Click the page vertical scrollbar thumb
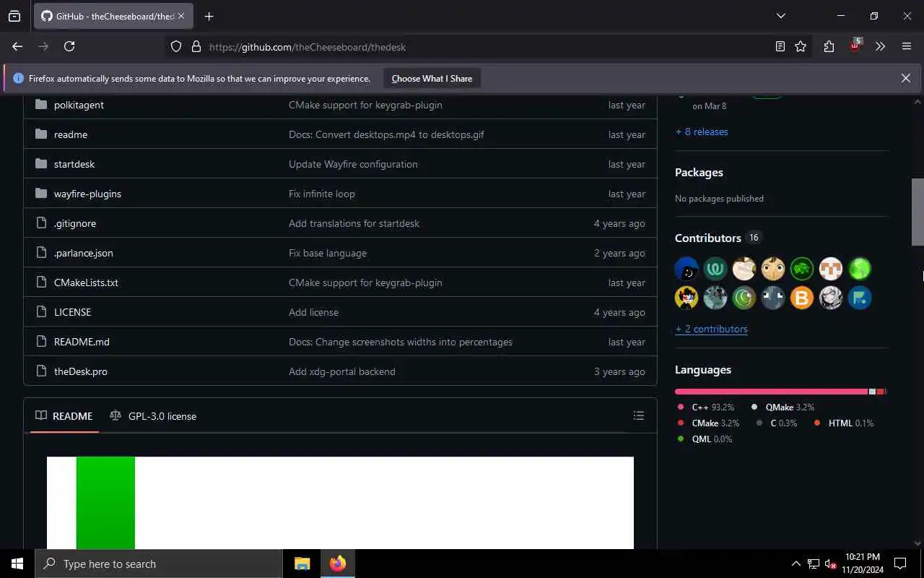Viewport: 924px width, 578px height. 918,212
